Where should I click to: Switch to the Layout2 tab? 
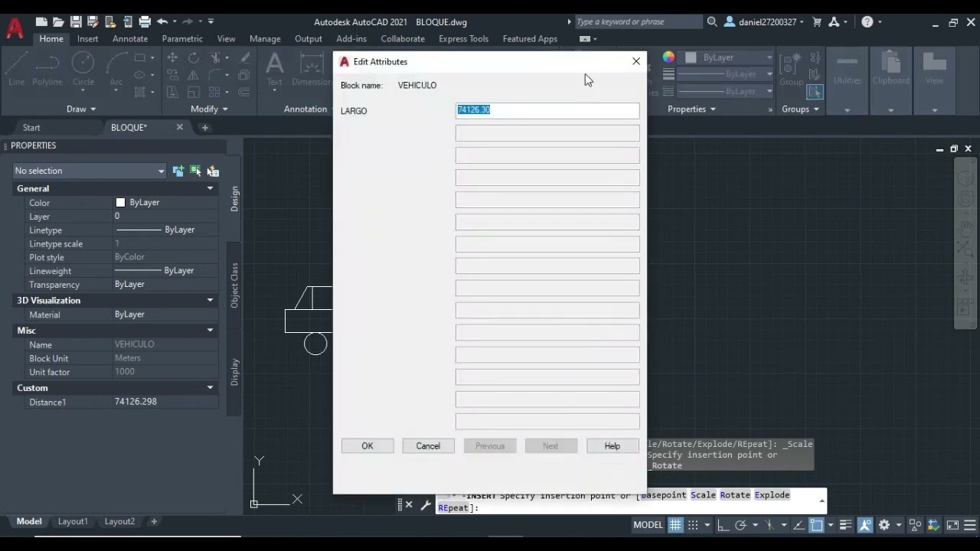119,521
